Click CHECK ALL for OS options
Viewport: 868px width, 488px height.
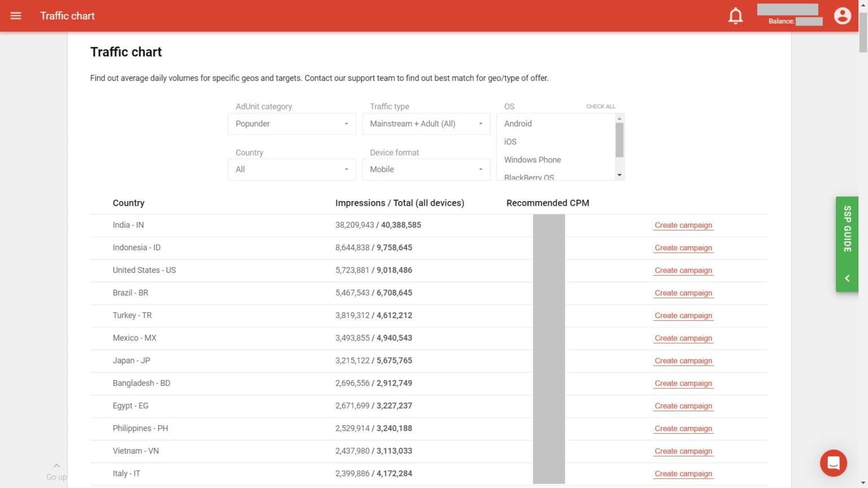point(600,106)
